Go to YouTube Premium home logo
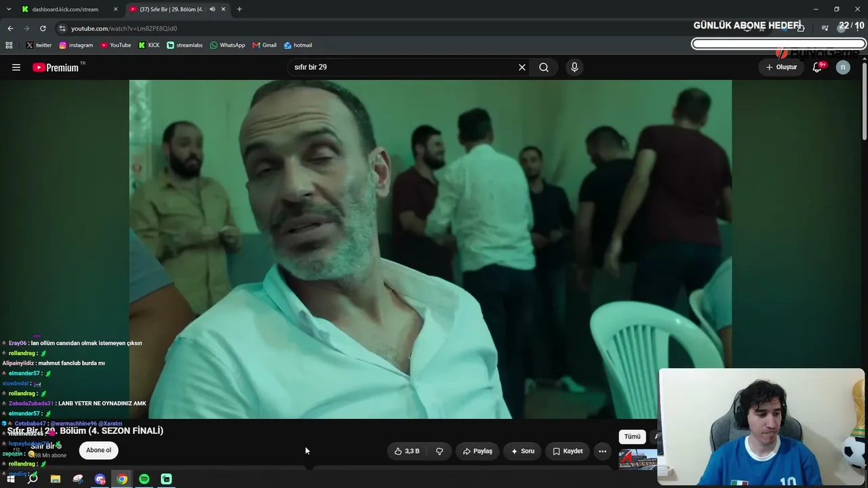Viewport: 868px width, 488px height. pos(56,67)
